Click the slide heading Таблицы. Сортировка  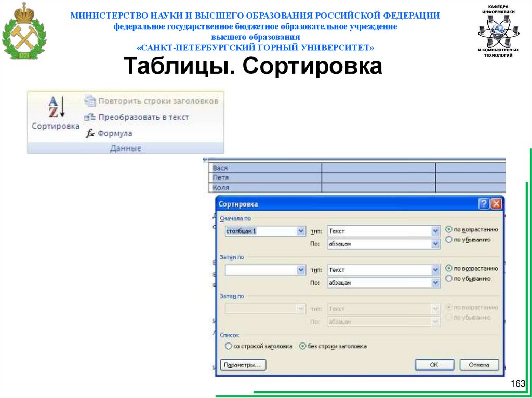[x=253, y=66]
